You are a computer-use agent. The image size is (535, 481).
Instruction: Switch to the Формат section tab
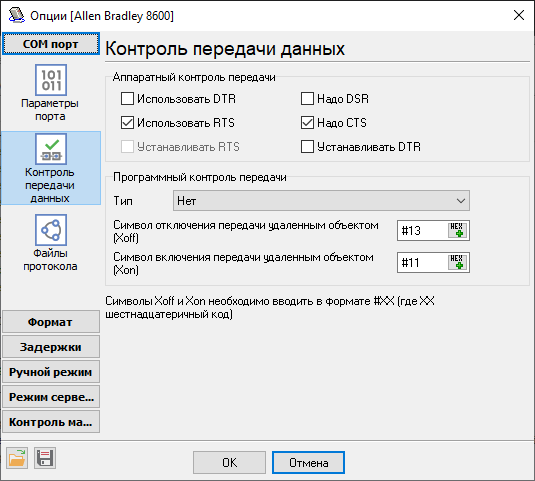pos(51,322)
